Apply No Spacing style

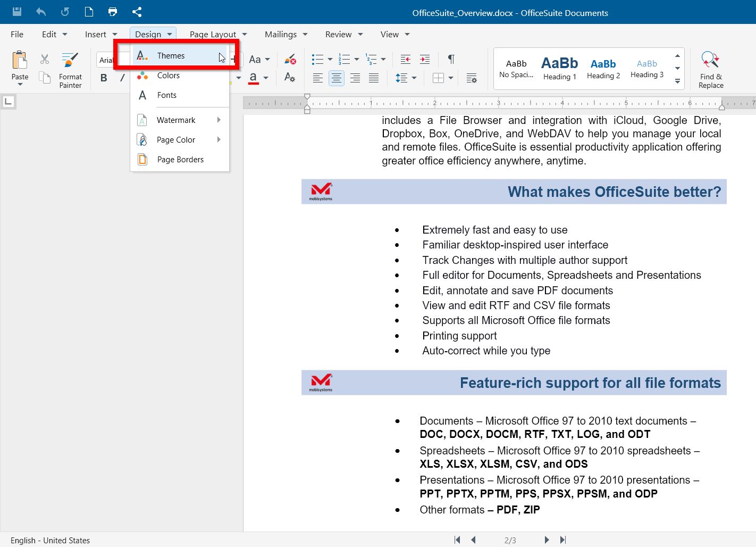point(516,69)
